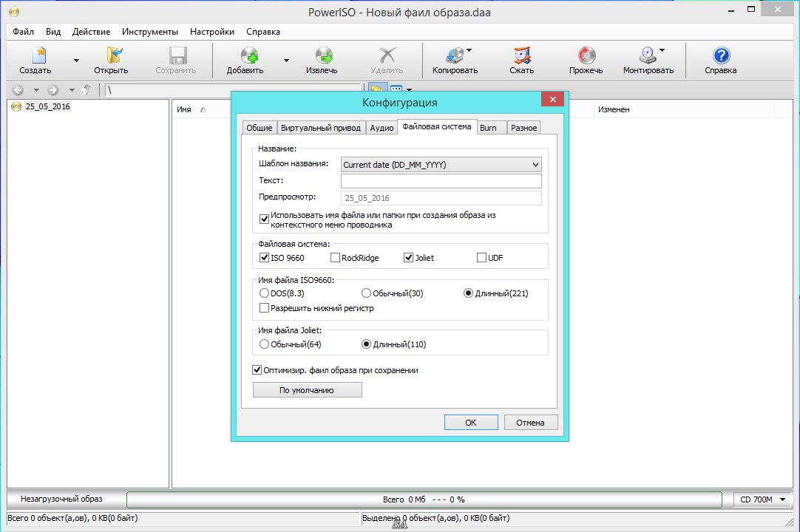The height and width of the screenshot is (532, 800).
Task: Open the Монтировать dropdown arrow
Action: (x=662, y=50)
